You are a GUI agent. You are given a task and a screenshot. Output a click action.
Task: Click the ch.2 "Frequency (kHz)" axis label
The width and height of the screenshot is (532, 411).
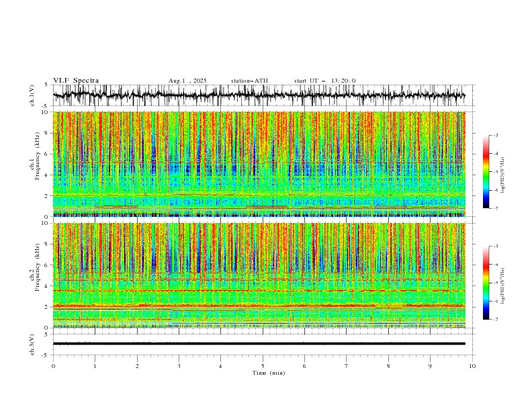[37, 267]
